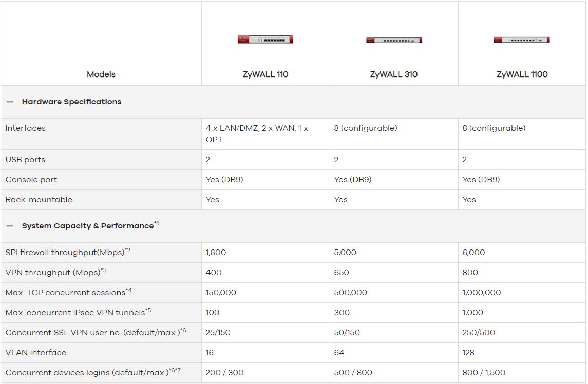The image size is (588, 384).
Task: Click the 500,000 sessions value
Action: (x=351, y=293)
